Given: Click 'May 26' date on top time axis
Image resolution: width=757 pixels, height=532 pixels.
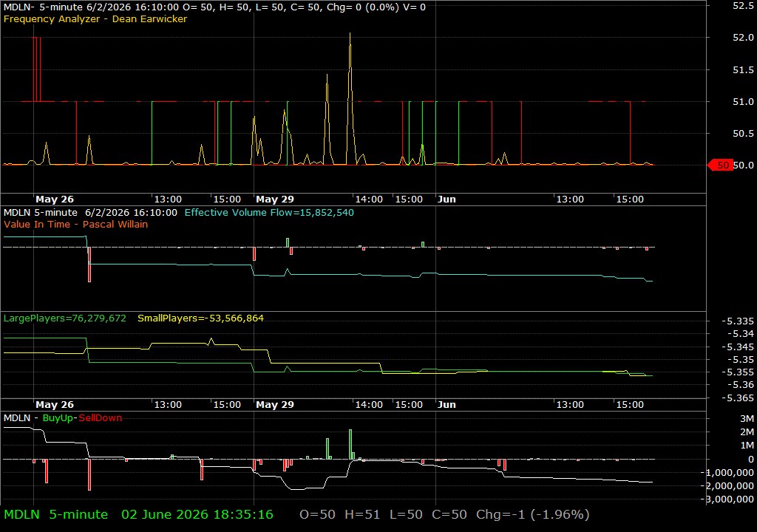Looking at the screenshot, I should pyautogui.click(x=55, y=199).
